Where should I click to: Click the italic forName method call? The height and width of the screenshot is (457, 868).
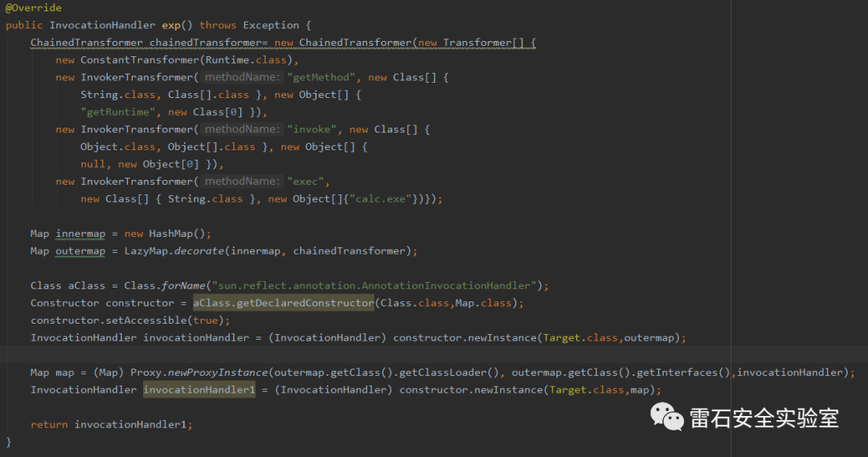[183, 286]
